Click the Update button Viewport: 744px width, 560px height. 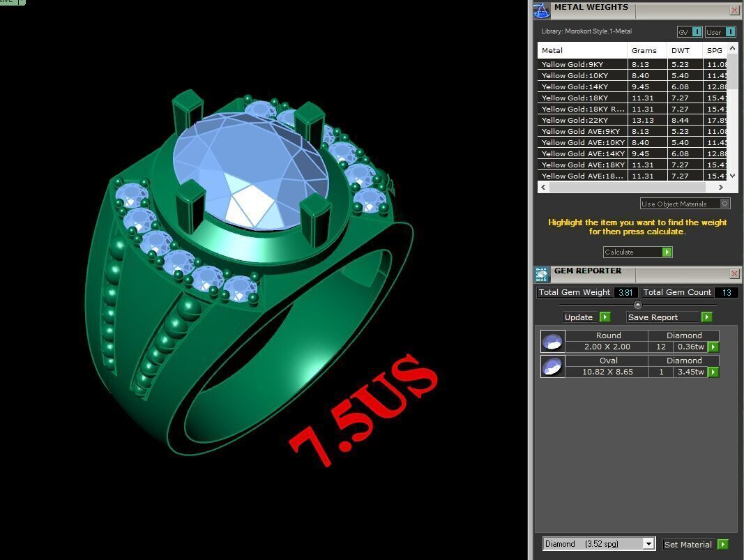click(586, 317)
